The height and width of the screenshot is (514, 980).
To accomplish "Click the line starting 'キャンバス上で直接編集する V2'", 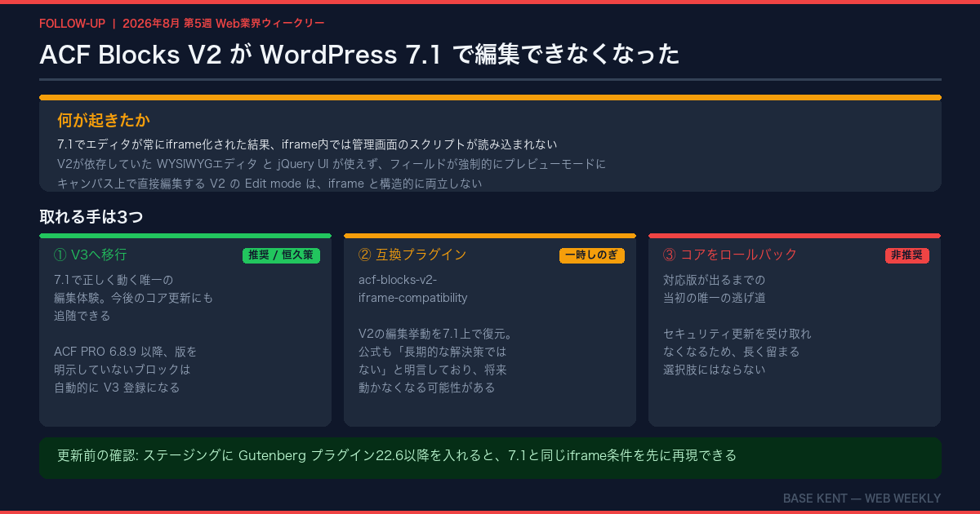I will [x=269, y=184].
